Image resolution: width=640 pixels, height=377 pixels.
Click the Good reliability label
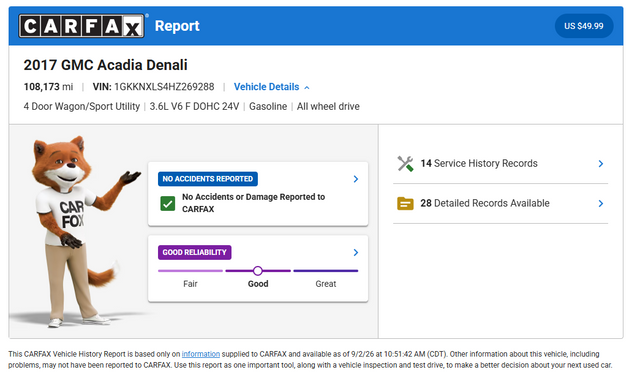click(258, 284)
